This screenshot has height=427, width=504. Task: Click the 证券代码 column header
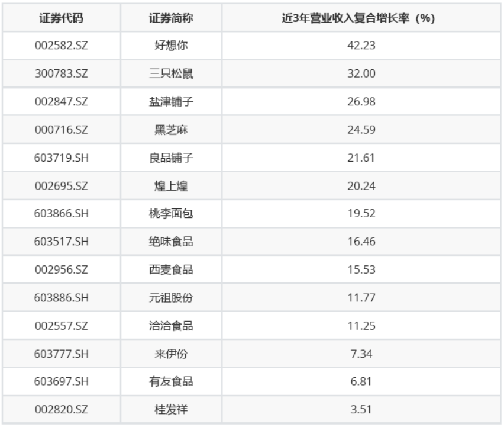(x=62, y=18)
